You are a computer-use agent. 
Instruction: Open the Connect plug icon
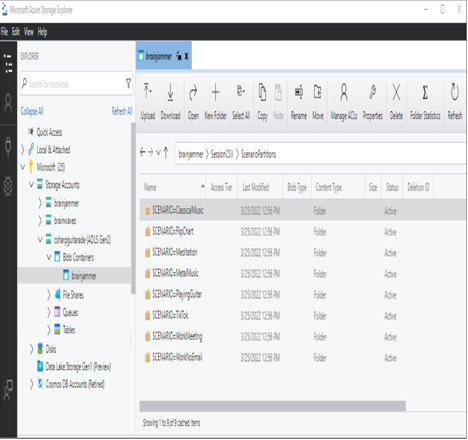8,147
